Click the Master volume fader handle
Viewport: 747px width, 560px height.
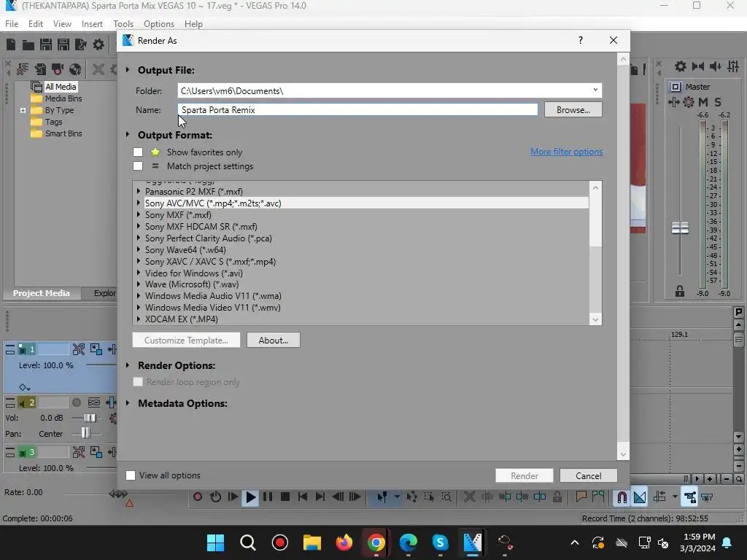680,228
